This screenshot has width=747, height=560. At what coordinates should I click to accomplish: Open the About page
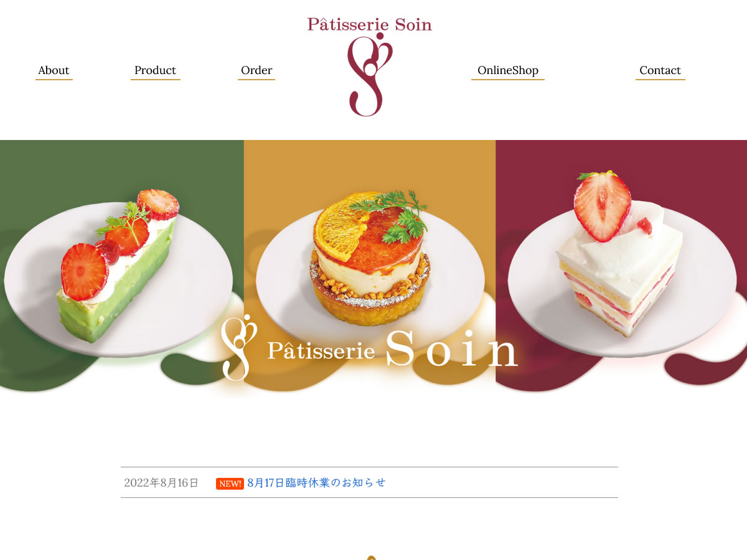[x=54, y=70]
